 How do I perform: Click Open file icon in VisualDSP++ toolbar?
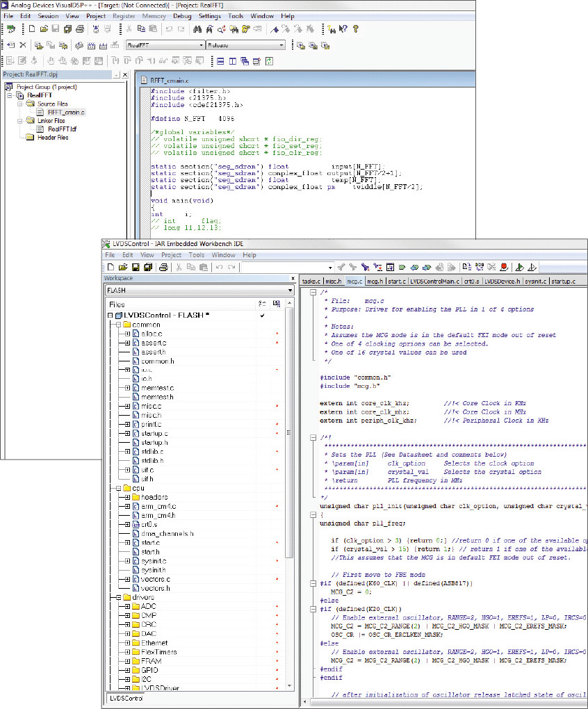tap(44, 29)
